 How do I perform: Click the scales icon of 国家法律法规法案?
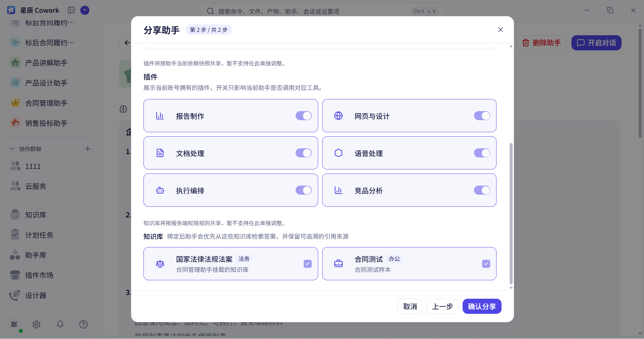point(160,264)
